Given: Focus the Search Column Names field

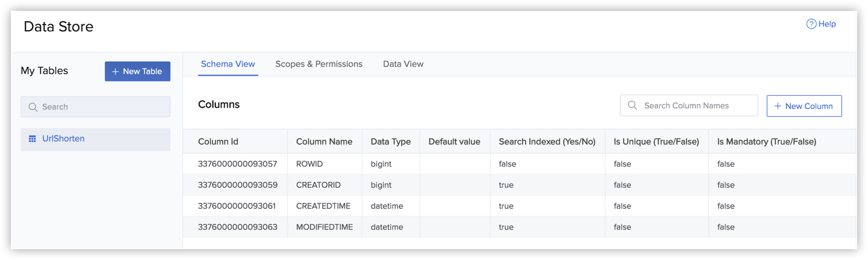Looking at the screenshot, I should click(695, 105).
